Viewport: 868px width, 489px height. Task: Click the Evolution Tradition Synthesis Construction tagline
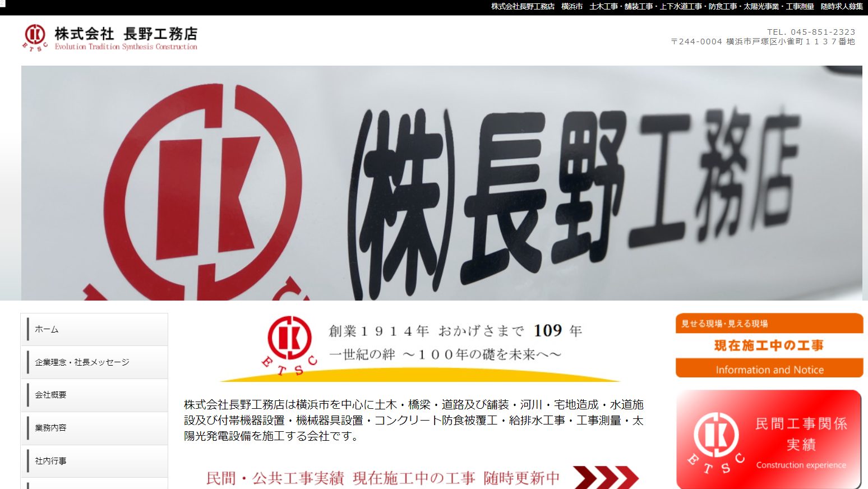[126, 47]
